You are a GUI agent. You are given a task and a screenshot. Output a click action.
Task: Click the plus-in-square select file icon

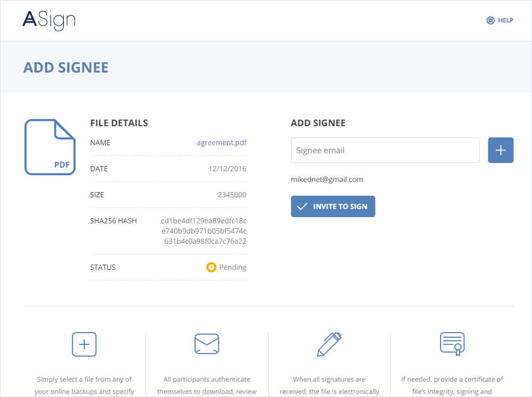pos(84,344)
